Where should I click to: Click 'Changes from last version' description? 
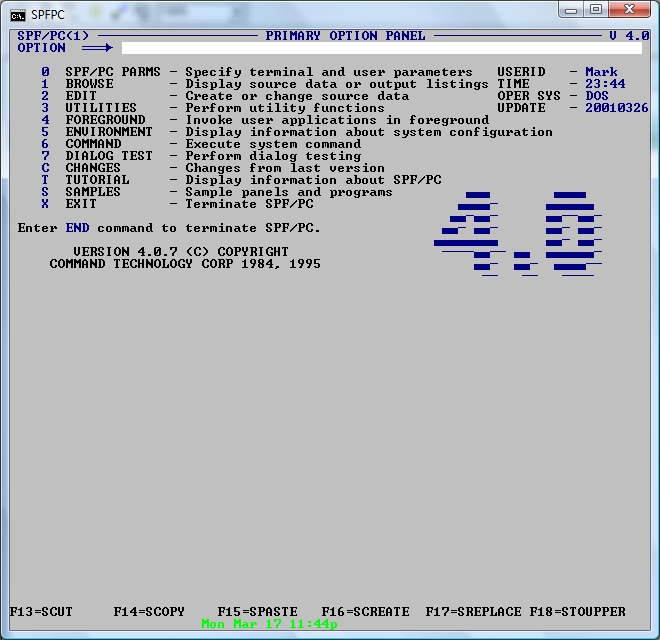tap(285, 168)
